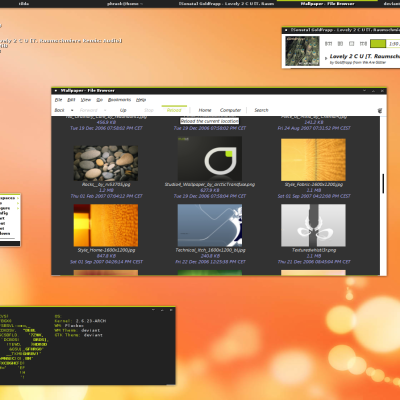Open Search in the File Browser
400x400 pixels.
click(261, 110)
